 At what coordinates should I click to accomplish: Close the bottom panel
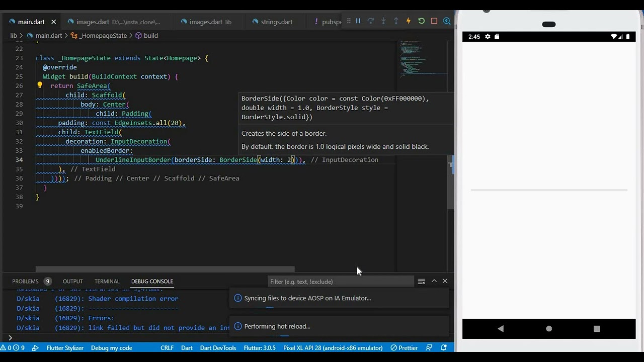pyautogui.click(x=445, y=281)
